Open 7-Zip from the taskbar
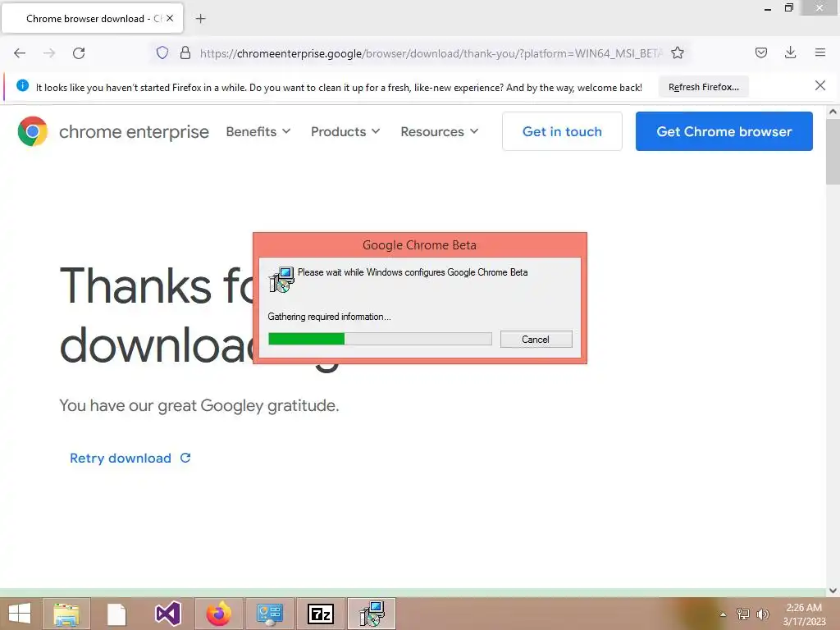This screenshot has width=840, height=630. (x=321, y=614)
